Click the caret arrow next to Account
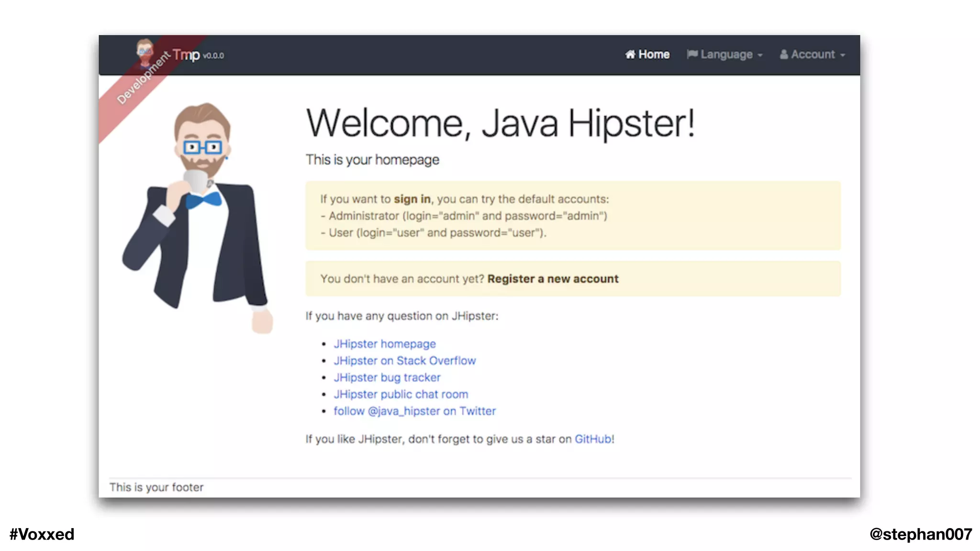This screenshot has height=551, width=980. (x=843, y=55)
